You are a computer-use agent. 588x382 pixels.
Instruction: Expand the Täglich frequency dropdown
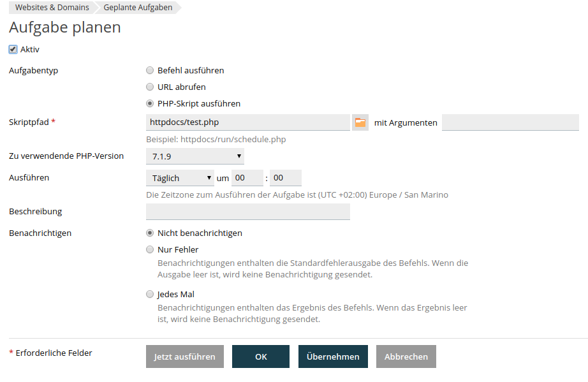(180, 178)
